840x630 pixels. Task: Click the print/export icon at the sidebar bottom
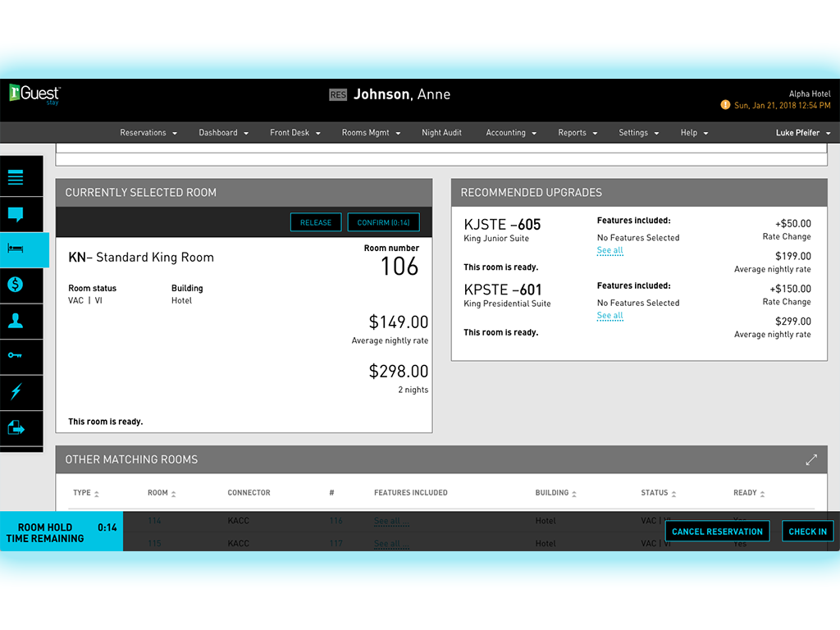(x=21, y=427)
